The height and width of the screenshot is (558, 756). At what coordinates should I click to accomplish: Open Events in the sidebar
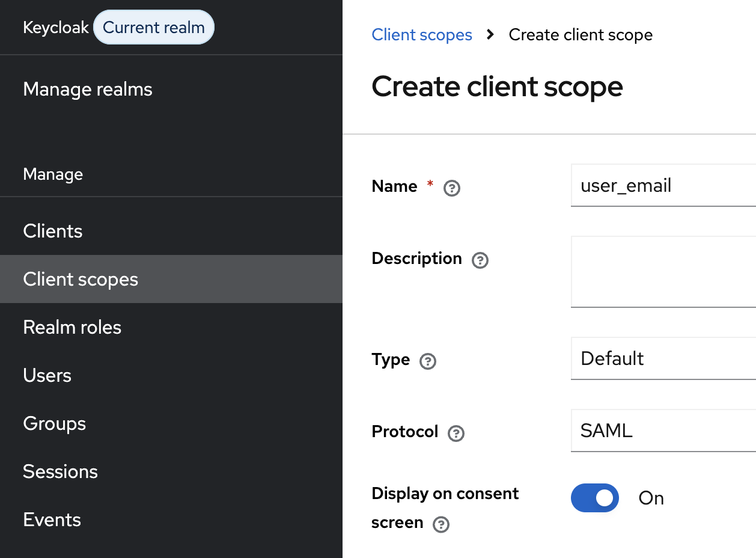click(171, 520)
